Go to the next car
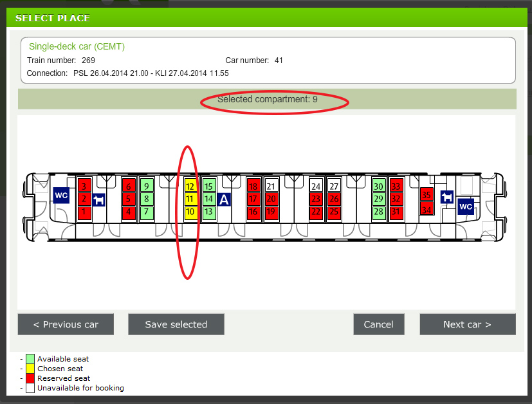Viewport: 532px width, 404px height. click(468, 324)
